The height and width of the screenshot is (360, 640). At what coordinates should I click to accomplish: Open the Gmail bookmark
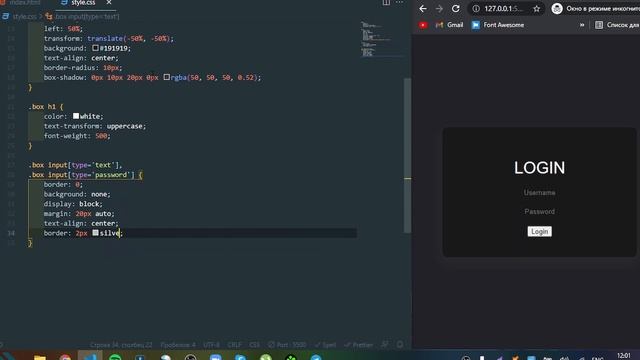[x=449, y=25]
